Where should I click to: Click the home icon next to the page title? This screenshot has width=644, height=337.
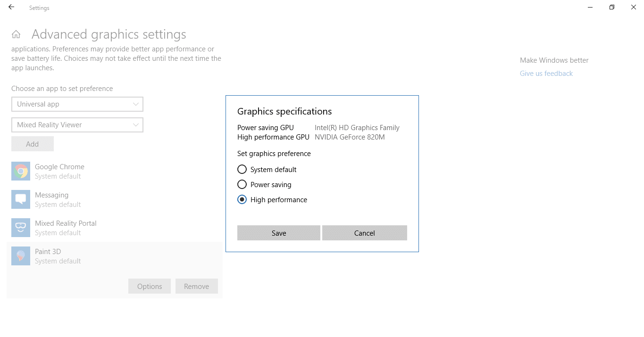[x=16, y=34]
